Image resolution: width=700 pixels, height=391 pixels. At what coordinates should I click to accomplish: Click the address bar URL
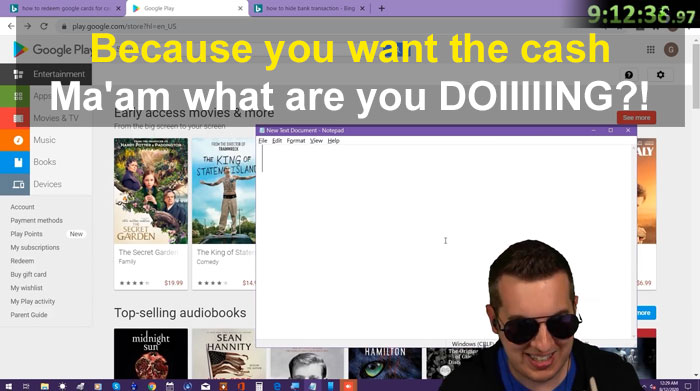[124, 26]
